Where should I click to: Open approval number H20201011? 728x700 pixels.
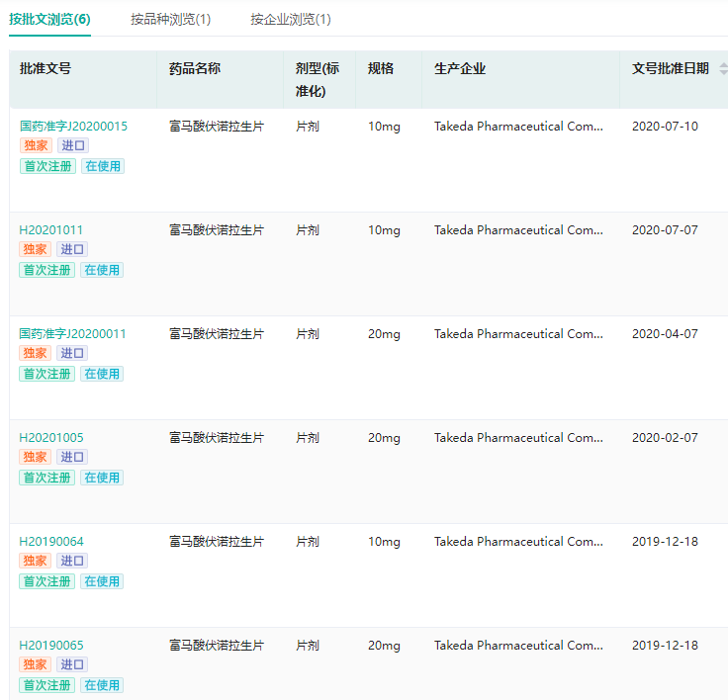(51, 230)
